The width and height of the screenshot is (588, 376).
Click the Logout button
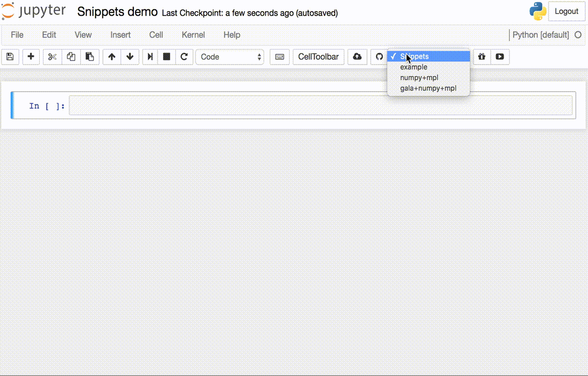(x=566, y=11)
